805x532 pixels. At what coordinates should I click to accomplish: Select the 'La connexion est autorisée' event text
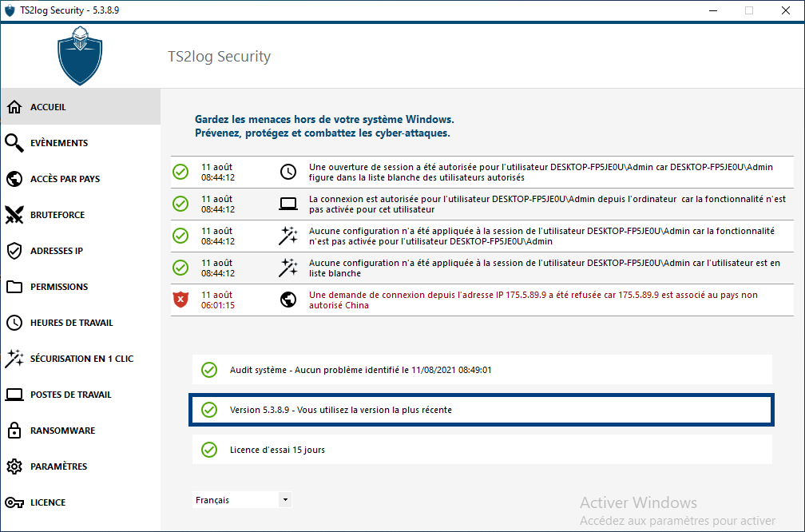click(547, 204)
